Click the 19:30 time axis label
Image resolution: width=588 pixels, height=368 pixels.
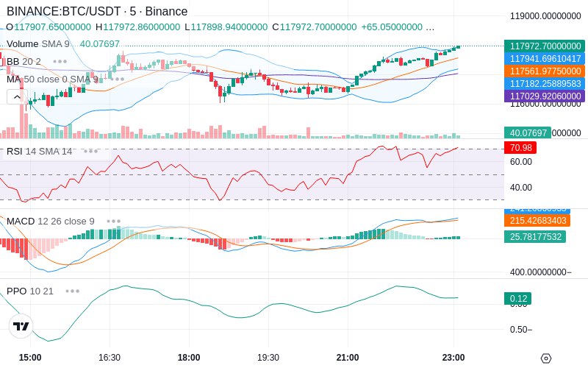tap(268, 358)
